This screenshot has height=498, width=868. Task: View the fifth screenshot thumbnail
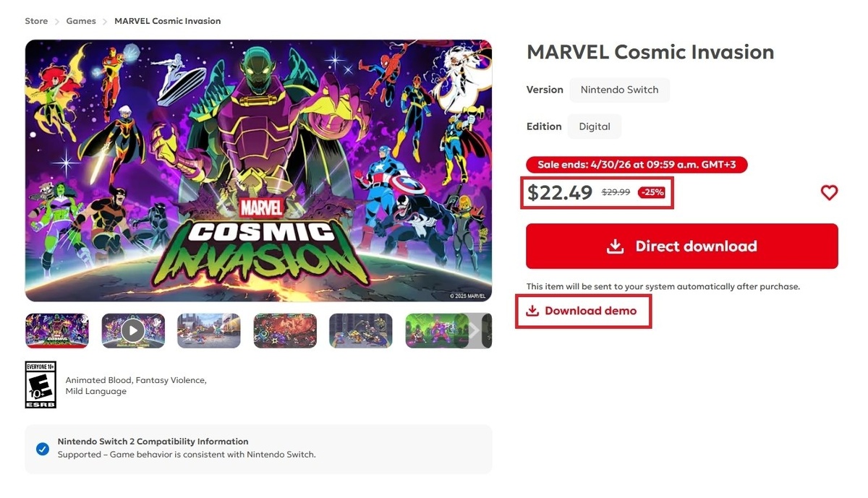(x=361, y=331)
